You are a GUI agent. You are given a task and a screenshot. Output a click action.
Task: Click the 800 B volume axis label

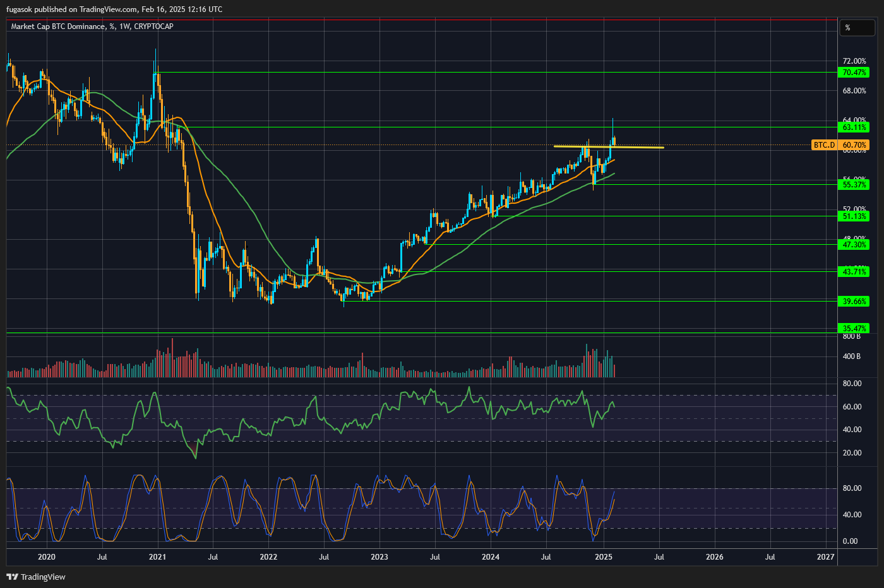click(852, 337)
